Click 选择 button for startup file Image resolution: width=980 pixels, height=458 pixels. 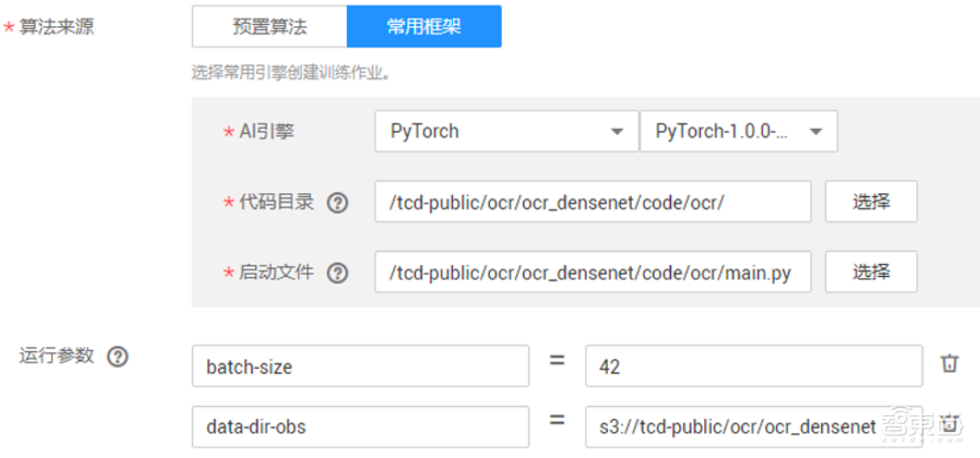click(870, 272)
